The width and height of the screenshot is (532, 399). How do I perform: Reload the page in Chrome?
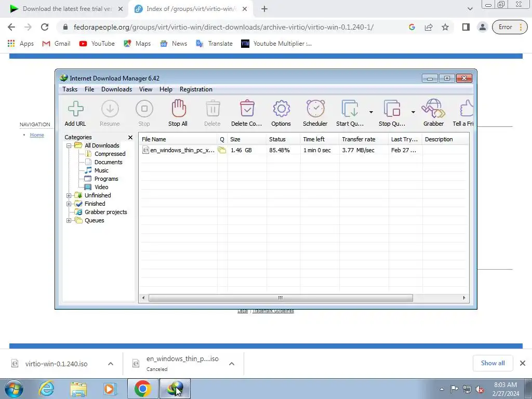coord(45,27)
